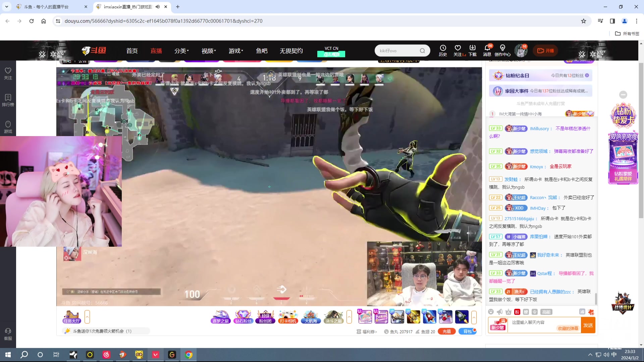The width and height of the screenshot is (644, 362).
Task: Open 背包 backpack button
Action: (x=467, y=331)
